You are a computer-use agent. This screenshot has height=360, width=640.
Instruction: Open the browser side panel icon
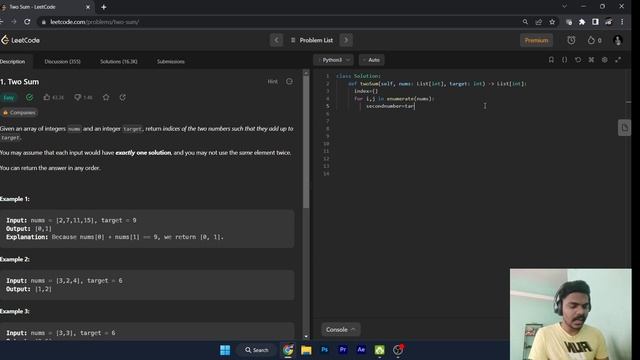(595, 22)
